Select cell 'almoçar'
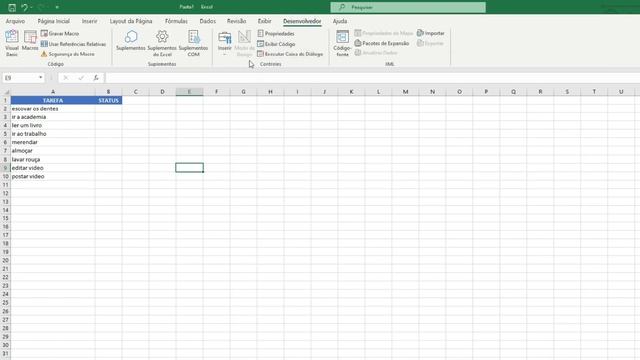Viewport: 640px width, 360px height. [53, 151]
